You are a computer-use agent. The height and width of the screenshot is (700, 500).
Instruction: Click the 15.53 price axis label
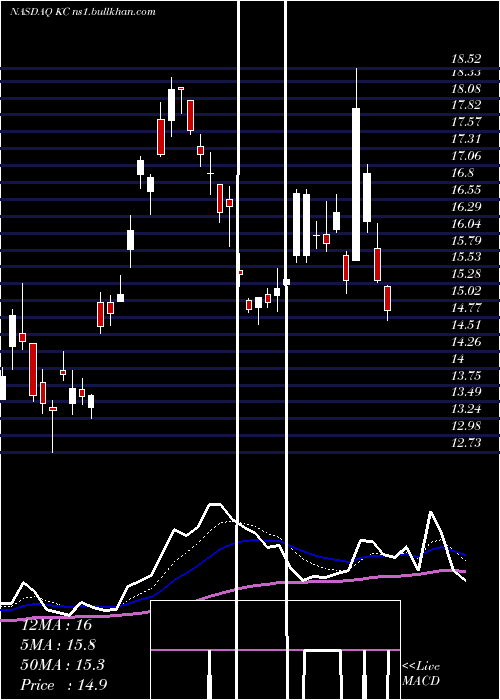466,257
